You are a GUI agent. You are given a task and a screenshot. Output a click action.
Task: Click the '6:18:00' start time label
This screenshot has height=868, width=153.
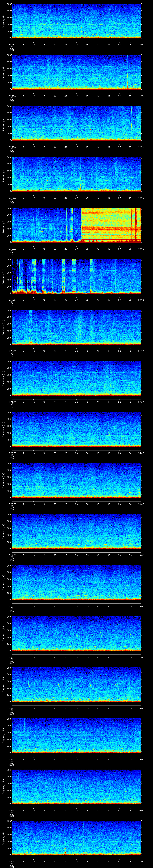(x=12, y=248)
